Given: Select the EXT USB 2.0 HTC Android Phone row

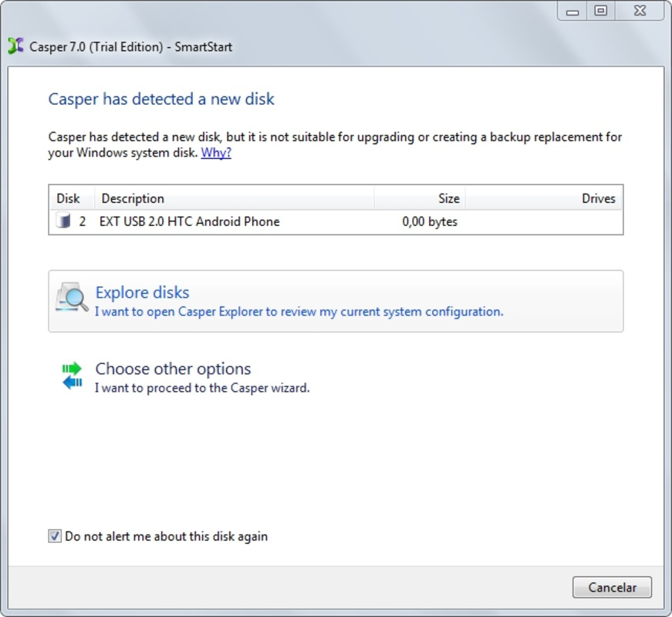Looking at the screenshot, I should (336, 221).
